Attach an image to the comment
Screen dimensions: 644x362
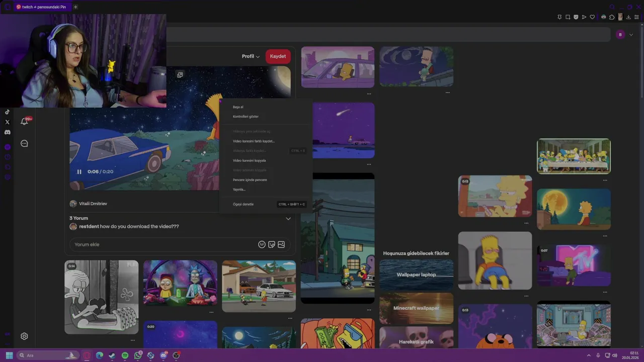click(x=281, y=244)
